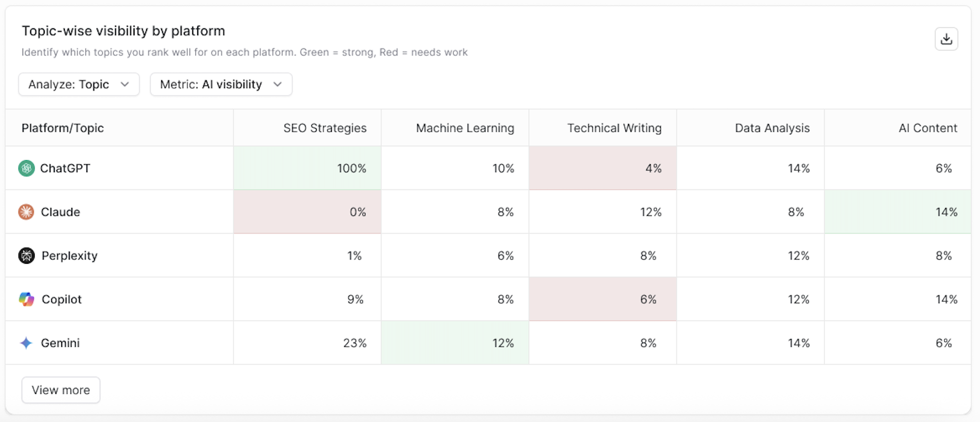Screen dimensions: 980x422
Task: Open the Metric: AI visibility dropdown
Action: tap(221, 84)
